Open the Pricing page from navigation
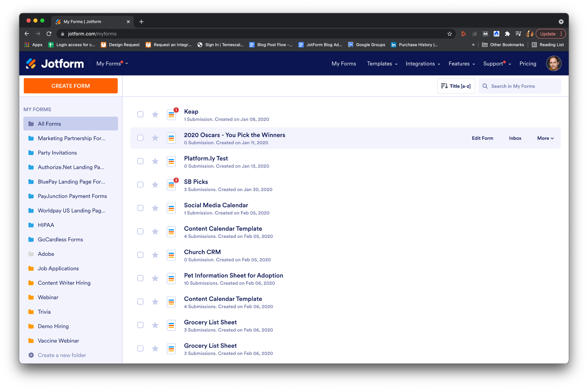Screen dimensions: 588x389 [x=528, y=64]
